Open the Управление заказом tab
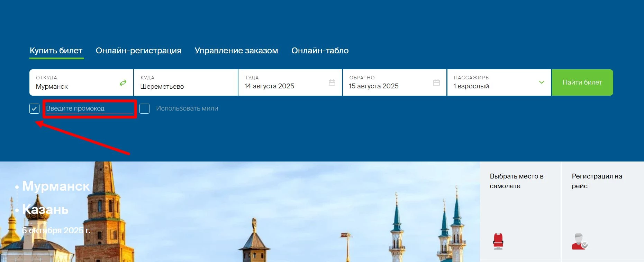644x262 pixels. (x=236, y=51)
